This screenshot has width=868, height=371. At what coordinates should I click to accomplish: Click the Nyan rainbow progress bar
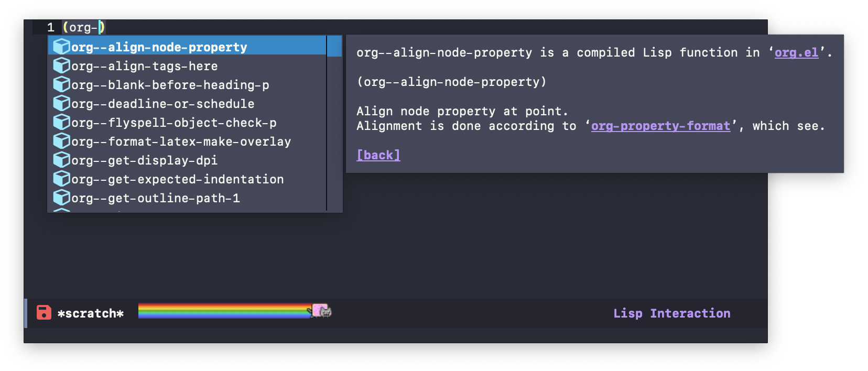pos(224,311)
